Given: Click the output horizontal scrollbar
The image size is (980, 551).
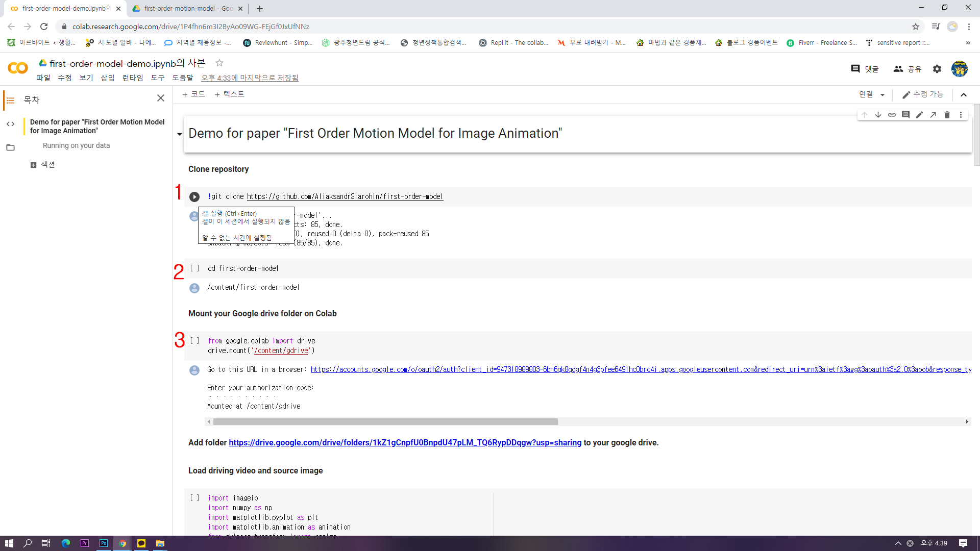Looking at the screenshot, I should 385,422.
